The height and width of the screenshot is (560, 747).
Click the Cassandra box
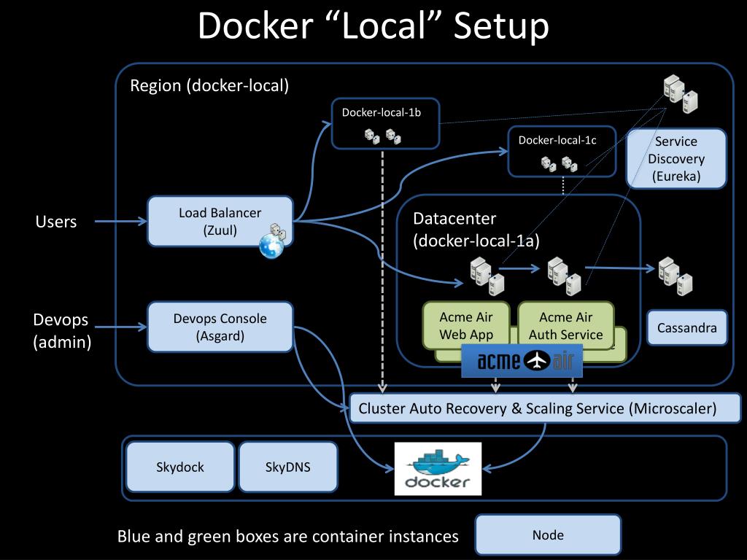[687, 327]
